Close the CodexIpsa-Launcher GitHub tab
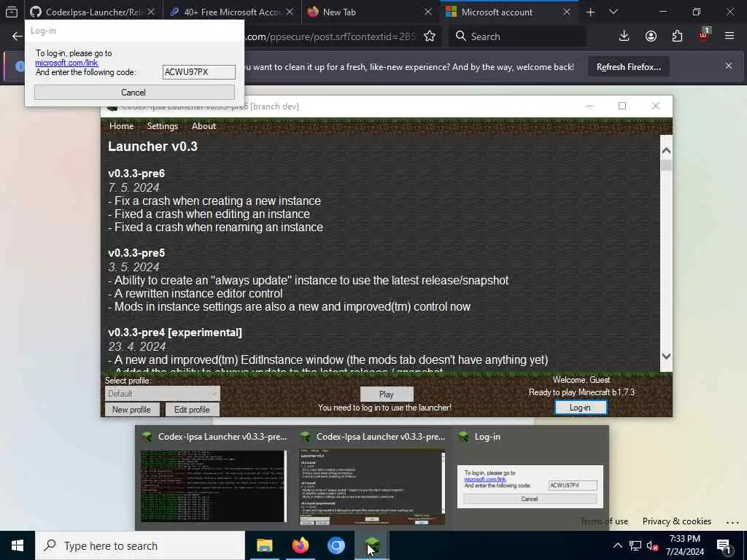 [151, 12]
